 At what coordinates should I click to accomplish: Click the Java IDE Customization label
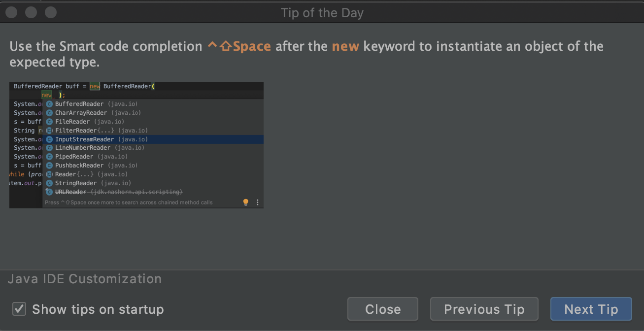[x=85, y=279]
